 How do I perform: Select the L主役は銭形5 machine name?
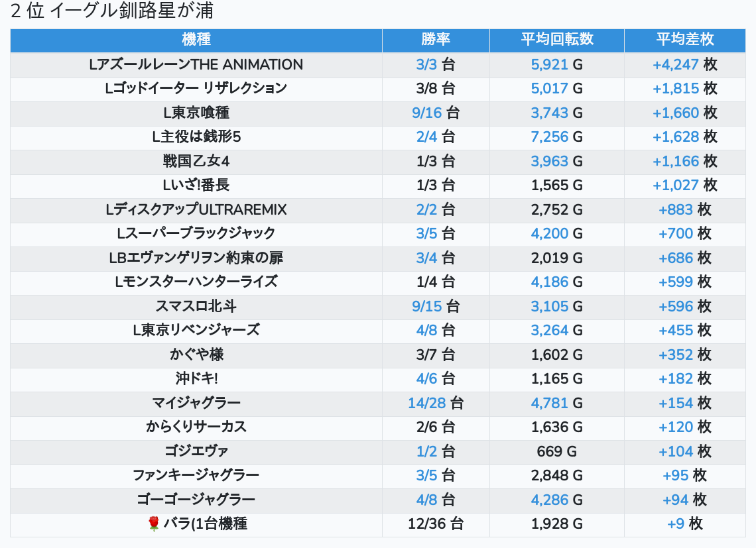[x=196, y=137]
